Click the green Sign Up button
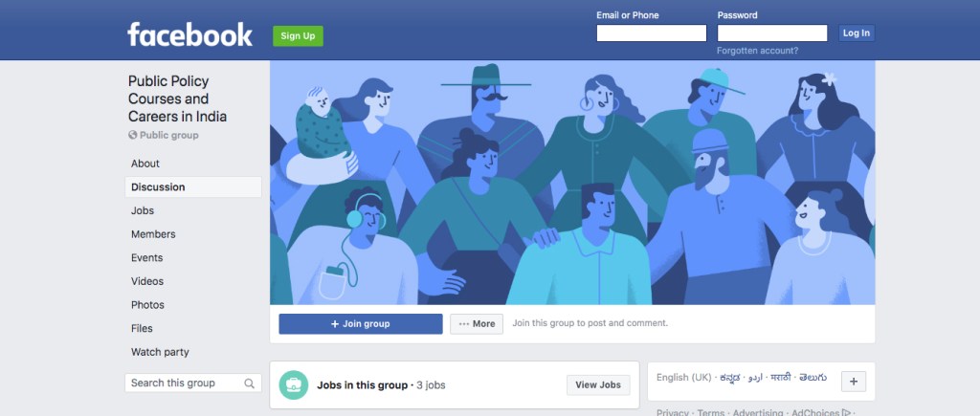The image size is (980, 416). point(299,35)
